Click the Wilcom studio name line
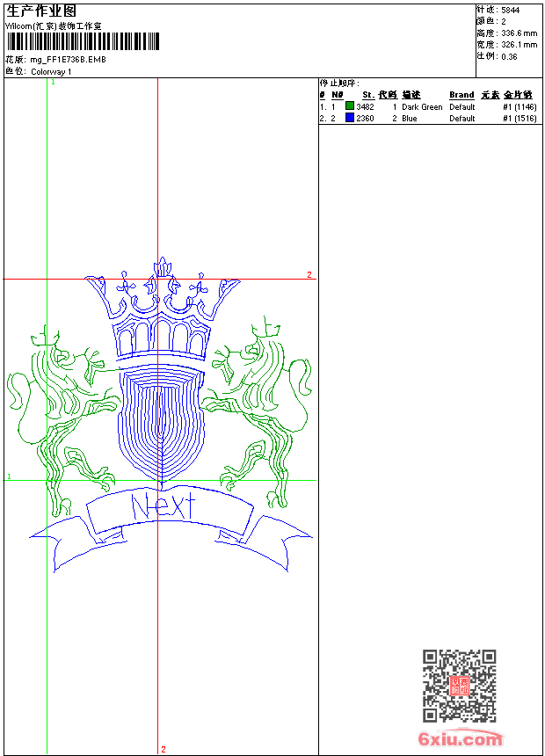 [x=53, y=26]
